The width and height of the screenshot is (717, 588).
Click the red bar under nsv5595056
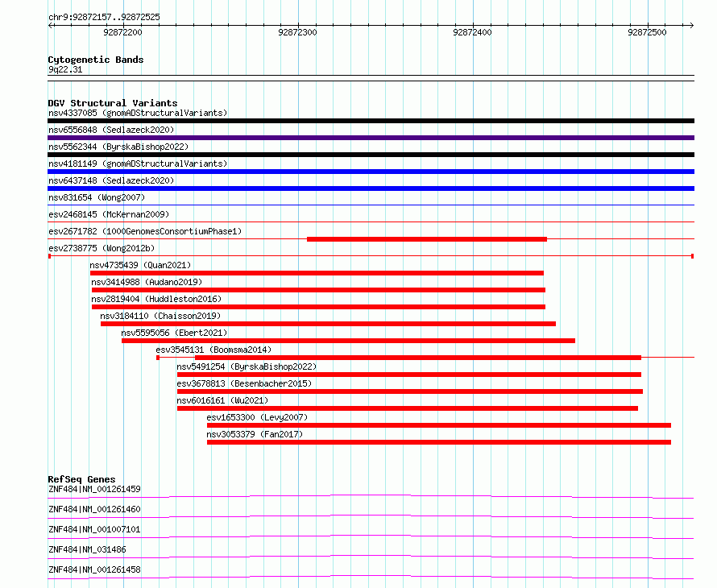tap(349, 341)
